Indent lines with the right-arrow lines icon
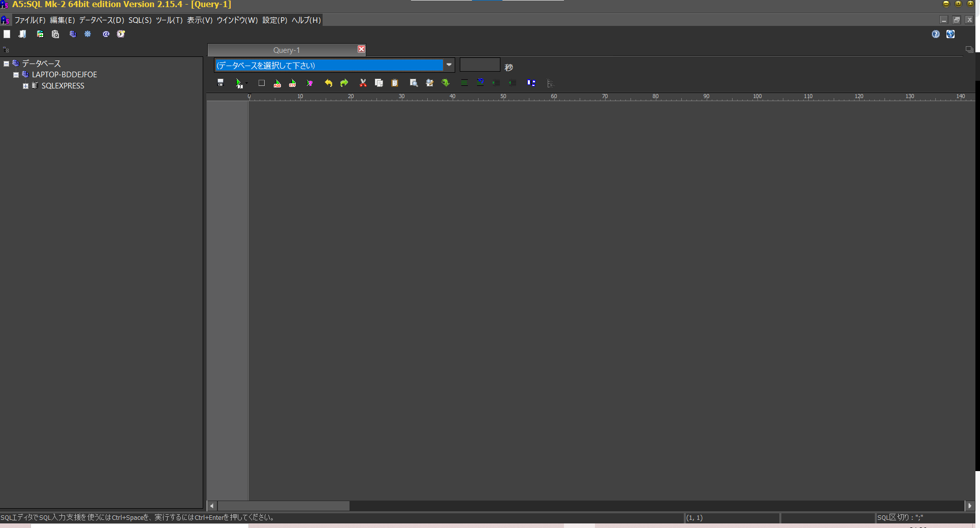Image resolution: width=980 pixels, height=528 pixels. [496, 83]
